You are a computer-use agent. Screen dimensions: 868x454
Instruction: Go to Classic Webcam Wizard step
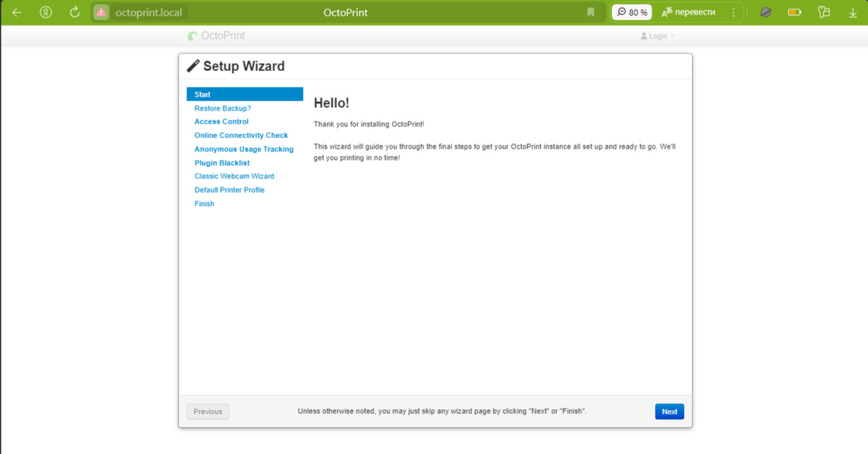[x=234, y=176]
